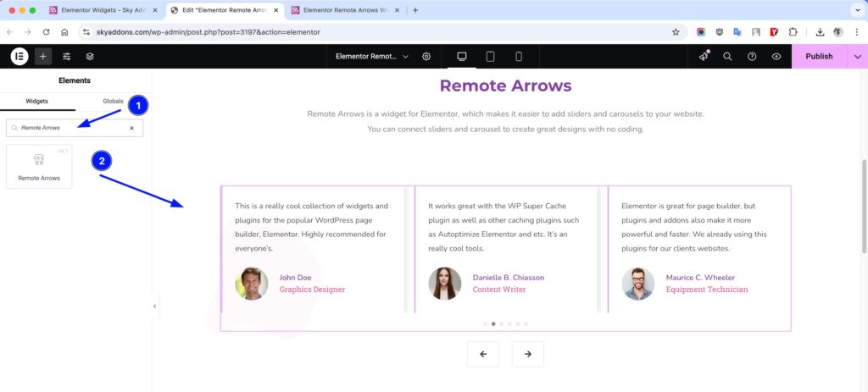Viewport: 868px width, 392px height.
Task: Open What's New megaphone icon
Action: pos(704,57)
